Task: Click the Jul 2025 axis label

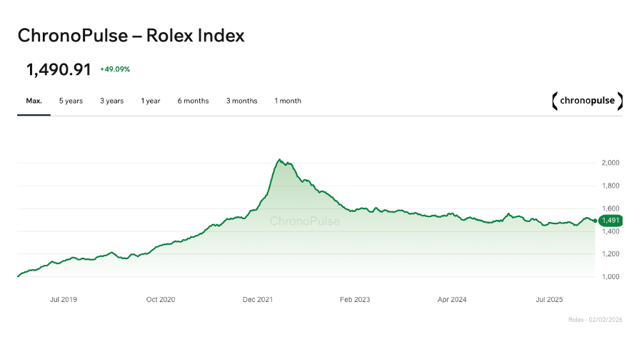Action: point(549,300)
